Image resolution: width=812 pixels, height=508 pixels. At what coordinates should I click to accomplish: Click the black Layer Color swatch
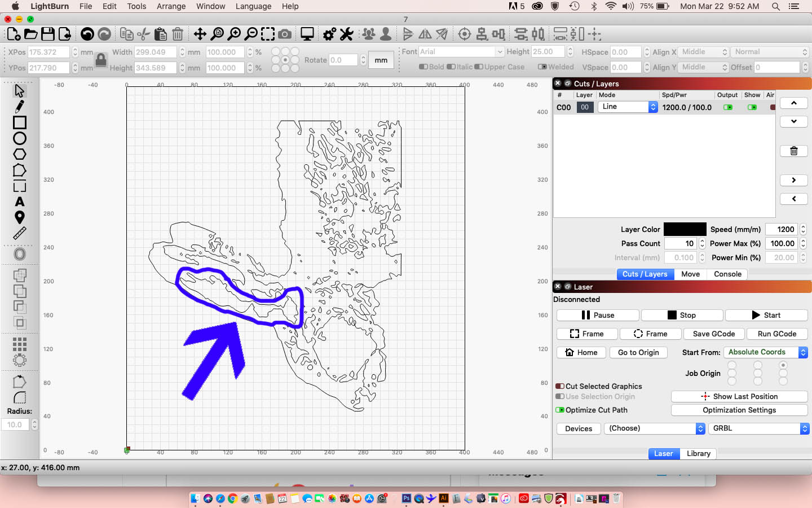point(685,229)
